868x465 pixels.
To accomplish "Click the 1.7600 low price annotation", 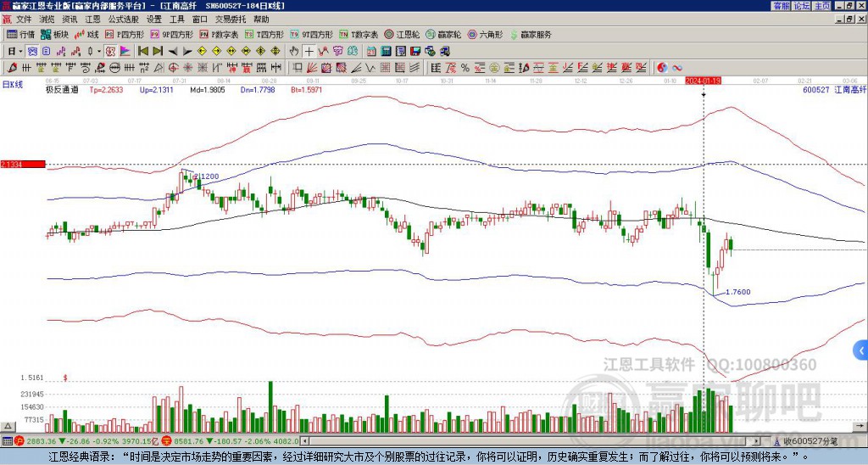I will click(x=738, y=292).
